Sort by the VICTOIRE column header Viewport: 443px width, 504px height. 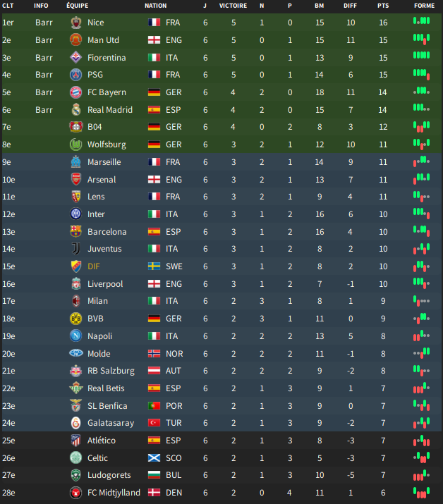(x=233, y=6)
